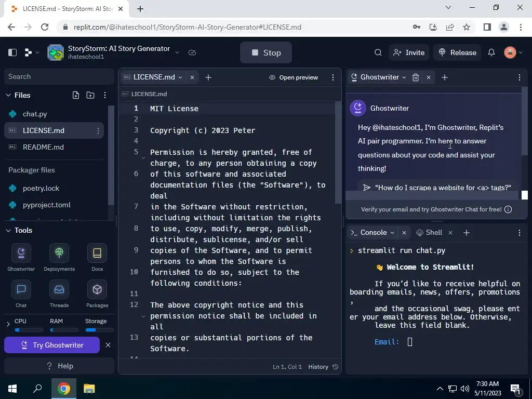Click the Ghostwriter verify email info icon
This screenshot has width=532, height=399.
[x=508, y=209]
